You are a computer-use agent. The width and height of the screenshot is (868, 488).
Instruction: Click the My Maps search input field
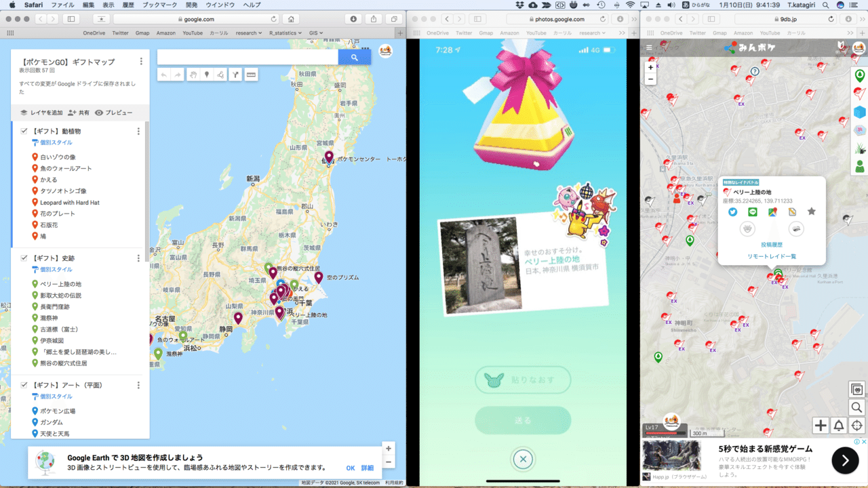pos(248,58)
